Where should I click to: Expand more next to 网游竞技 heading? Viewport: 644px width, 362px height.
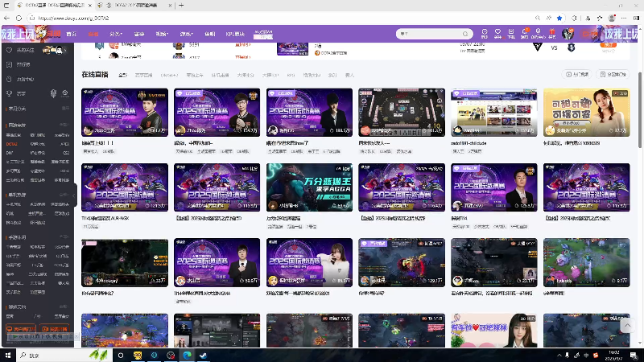click(64, 125)
